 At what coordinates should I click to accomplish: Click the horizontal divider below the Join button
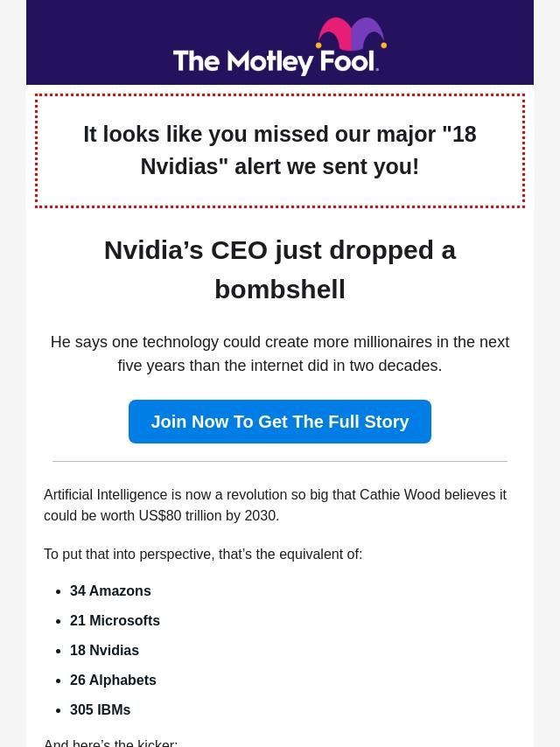280,461
